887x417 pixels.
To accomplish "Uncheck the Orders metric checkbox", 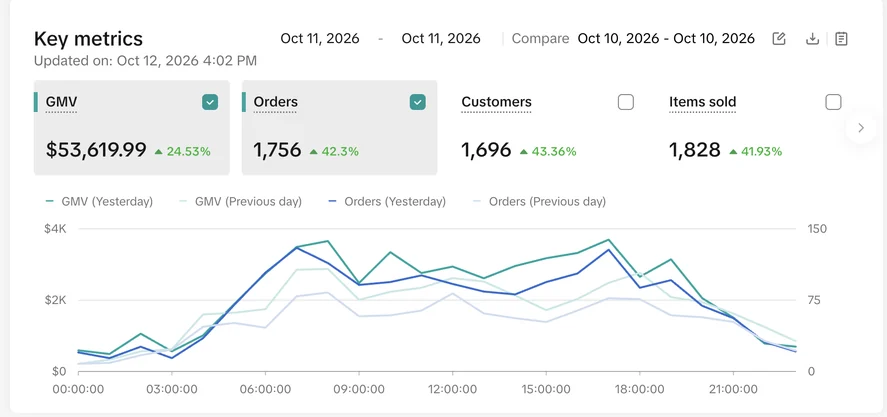I will pos(417,102).
